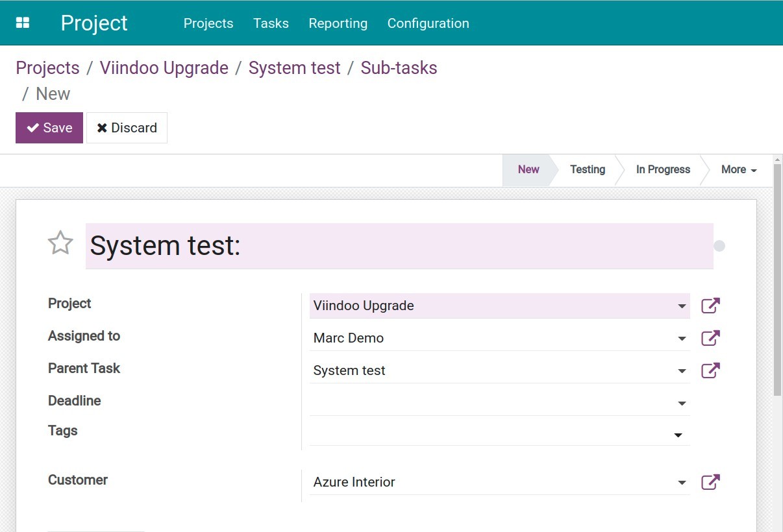Open Viindoo Upgrade project via external link icon
Viewport: 783px width, 532px height.
pyautogui.click(x=710, y=306)
